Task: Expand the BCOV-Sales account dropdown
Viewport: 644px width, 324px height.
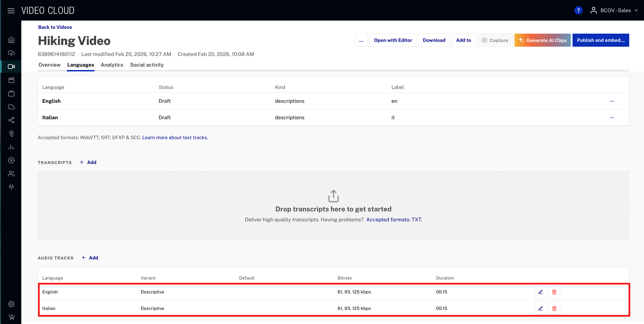Action: click(x=615, y=10)
